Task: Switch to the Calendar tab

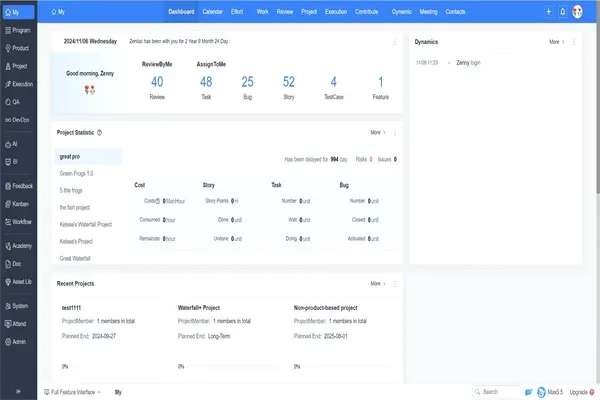Action: click(x=213, y=12)
